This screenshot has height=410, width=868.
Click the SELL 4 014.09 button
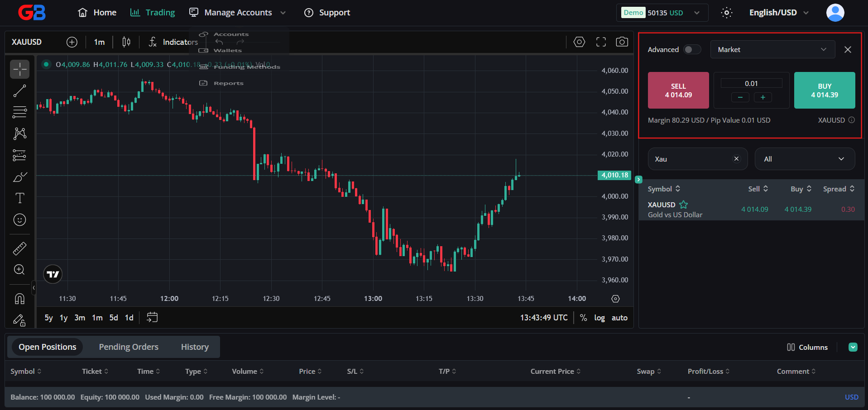678,90
